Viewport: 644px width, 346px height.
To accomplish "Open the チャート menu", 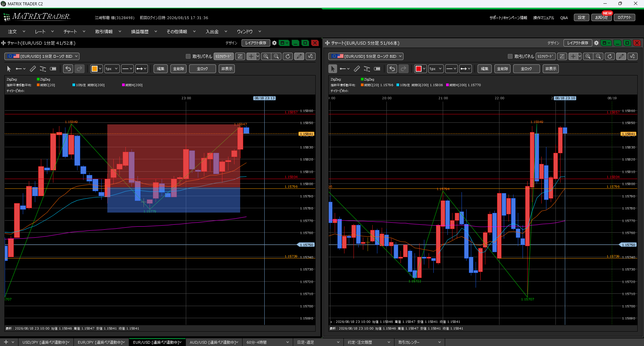I will [74, 32].
